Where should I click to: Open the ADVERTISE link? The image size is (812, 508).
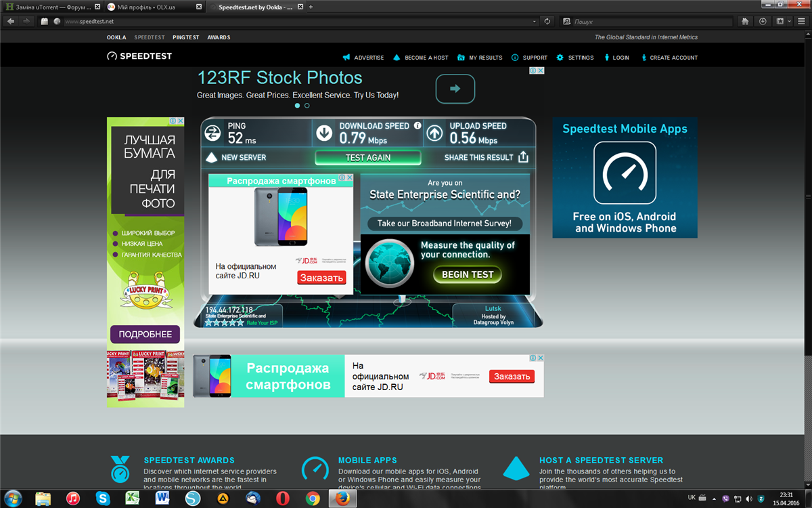tap(363, 58)
